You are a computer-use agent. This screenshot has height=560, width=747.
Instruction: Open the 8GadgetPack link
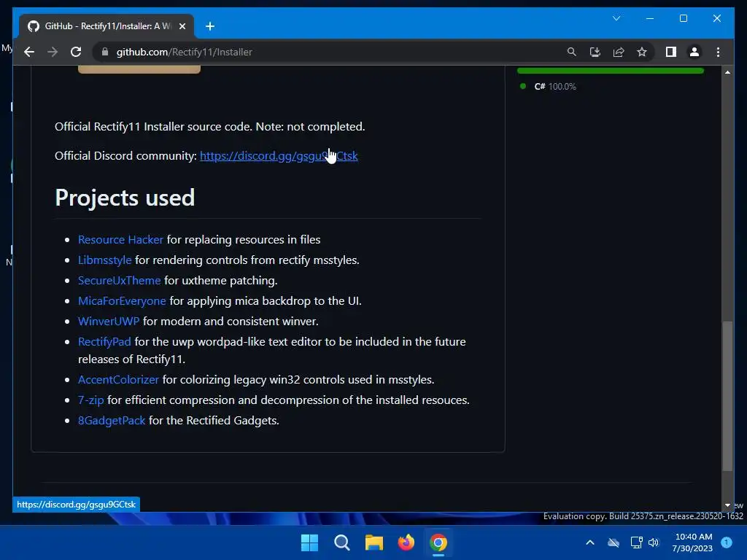point(112,421)
